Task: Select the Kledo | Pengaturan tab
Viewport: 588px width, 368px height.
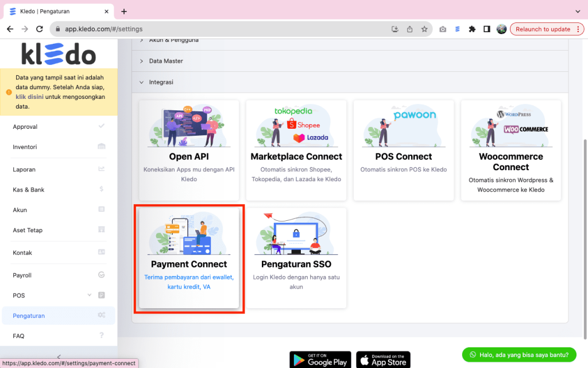Action: click(x=59, y=11)
